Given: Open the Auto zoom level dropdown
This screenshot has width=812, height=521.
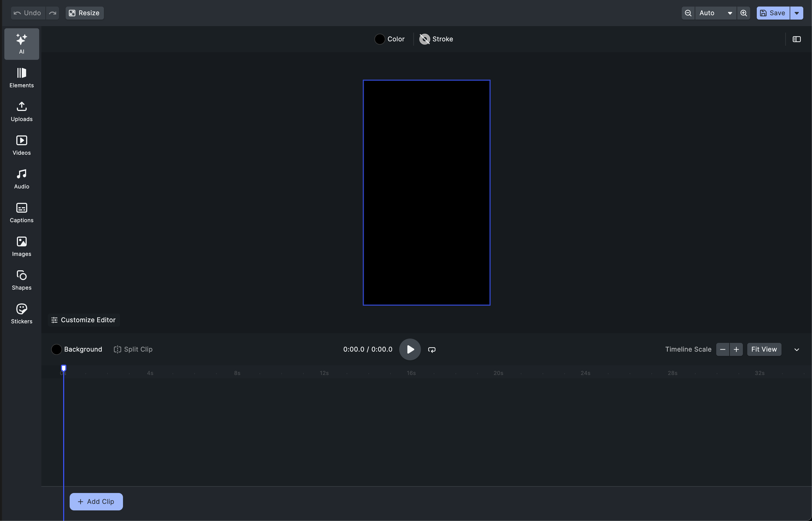Looking at the screenshot, I should pos(715,13).
